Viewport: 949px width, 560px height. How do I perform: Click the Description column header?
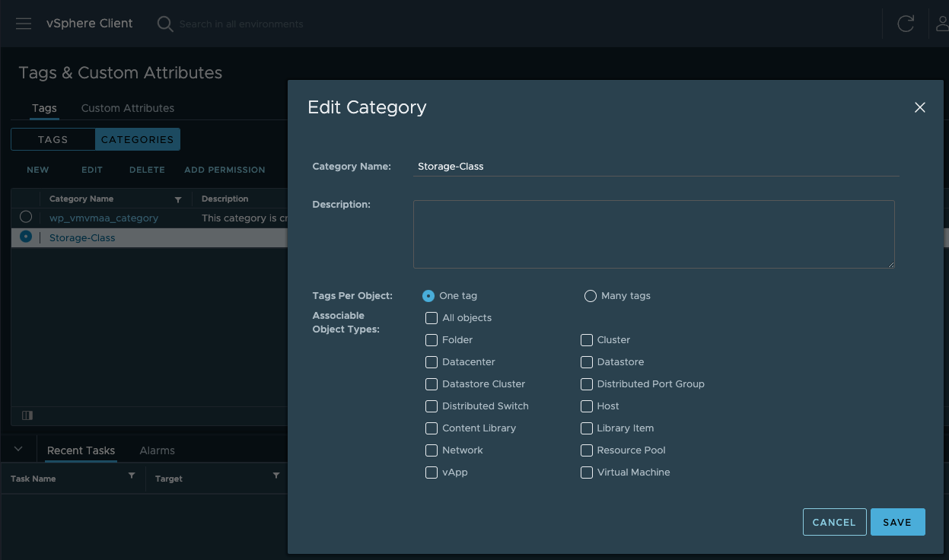pos(225,199)
